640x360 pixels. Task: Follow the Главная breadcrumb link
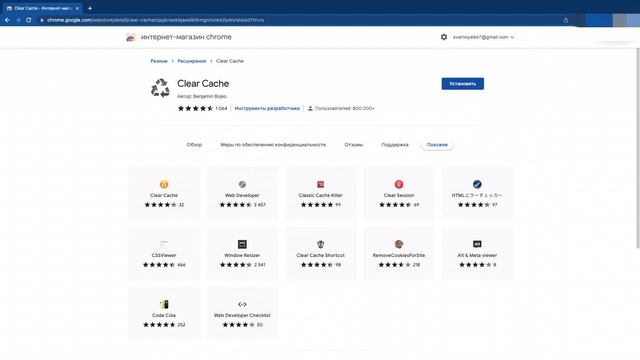159,61
